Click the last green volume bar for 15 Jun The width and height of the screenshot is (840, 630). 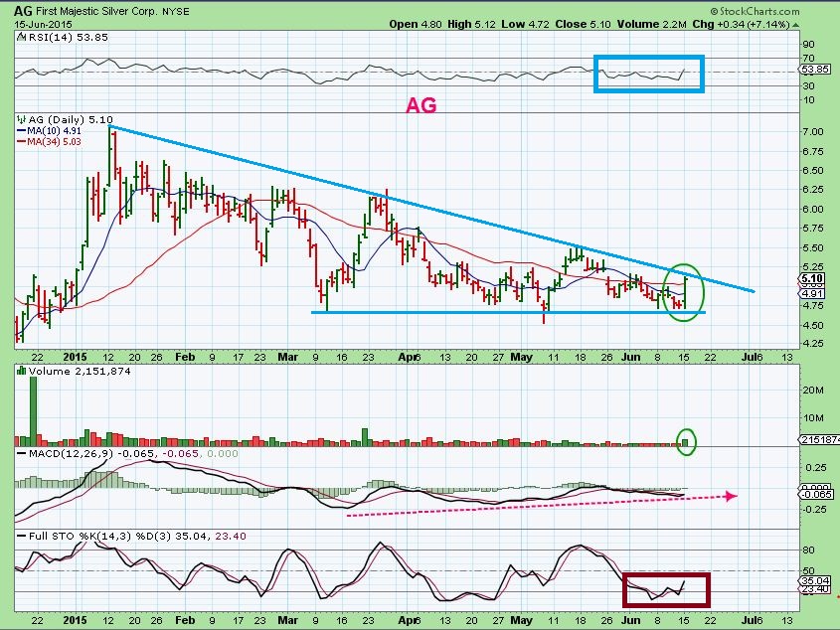pyautogui.click(x=685, y=442)
